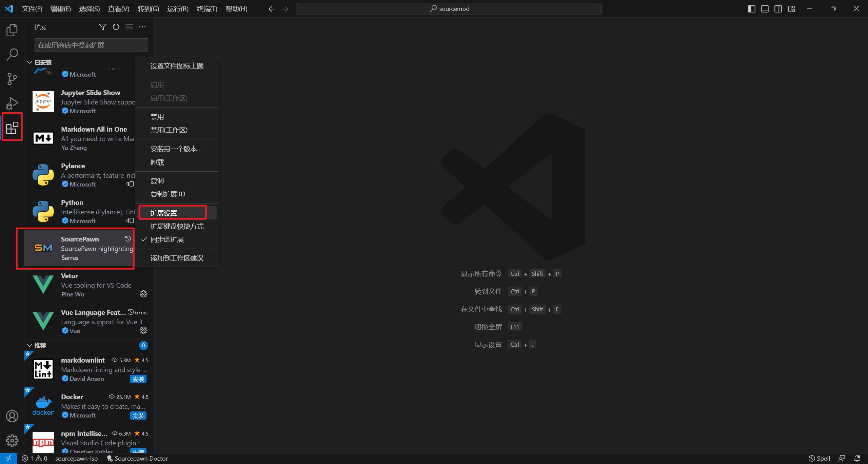Select 禁用(工作区) in context menu
Viewport: 868px width, 464px height.
pos(177,130)
